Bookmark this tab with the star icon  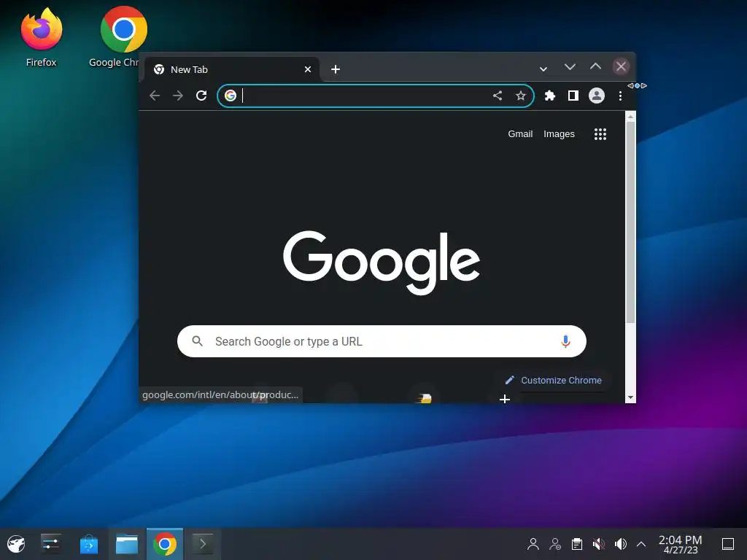521,96
